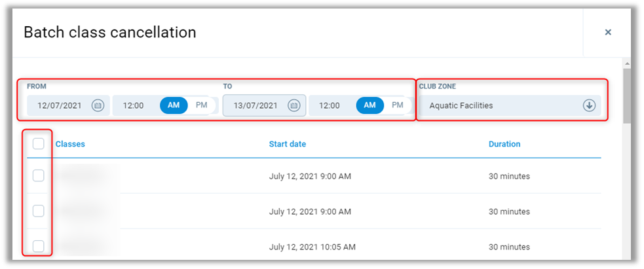
Task: Close the Batch class cancellation dialog
Action: point(608,32)
